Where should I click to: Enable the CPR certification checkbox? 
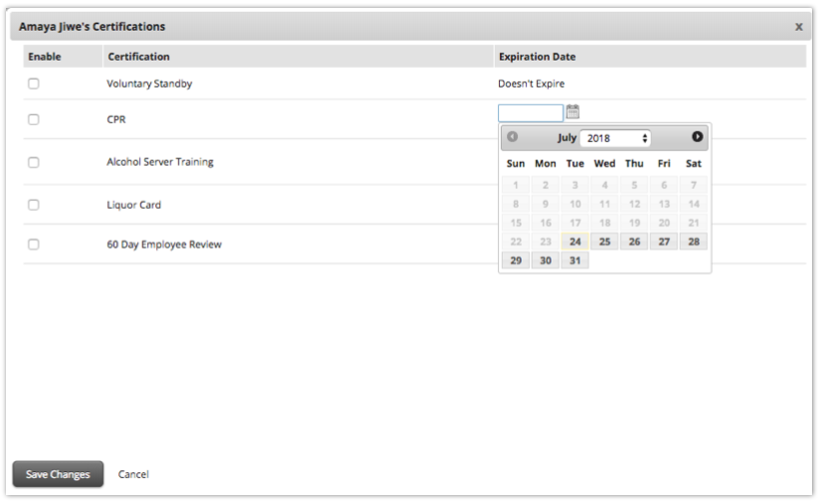pyautogui.click(x=34, y=119)
